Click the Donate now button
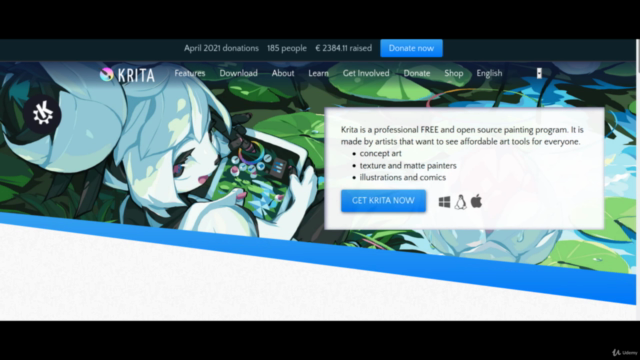 click(411, 48)
